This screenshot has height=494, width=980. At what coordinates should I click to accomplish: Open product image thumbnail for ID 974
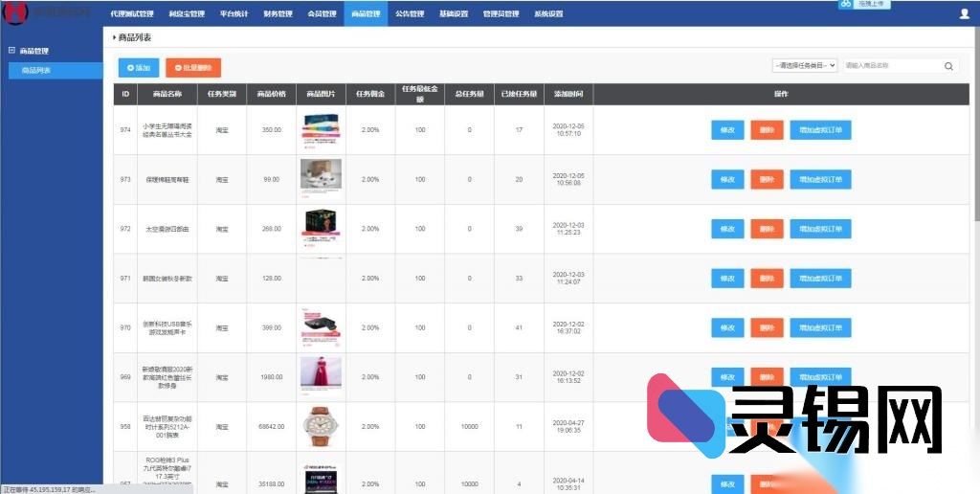(321, 130)
